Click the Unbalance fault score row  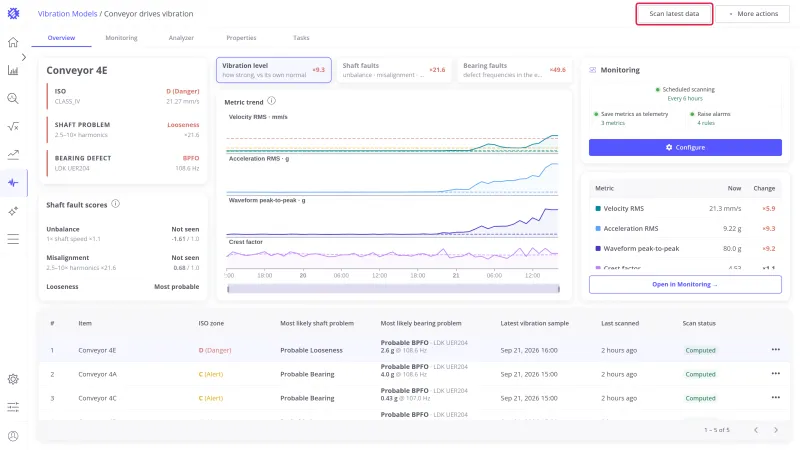click(x=122, y=234)
